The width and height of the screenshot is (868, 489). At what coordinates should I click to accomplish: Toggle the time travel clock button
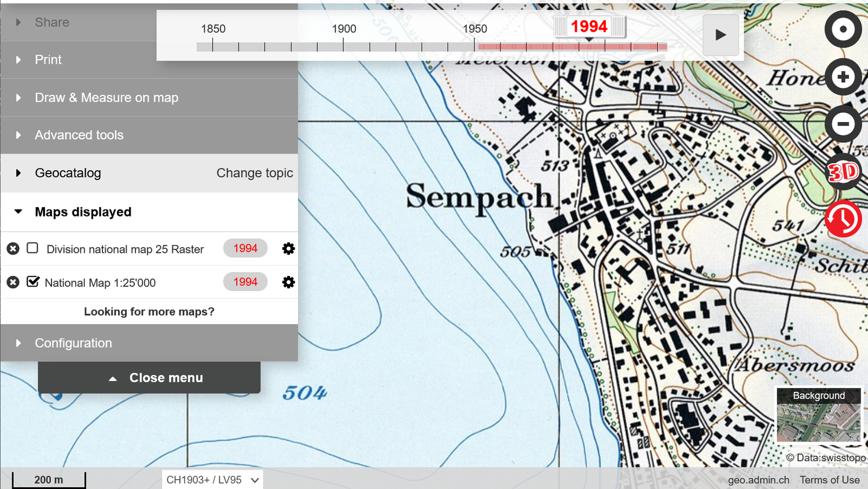843,219
